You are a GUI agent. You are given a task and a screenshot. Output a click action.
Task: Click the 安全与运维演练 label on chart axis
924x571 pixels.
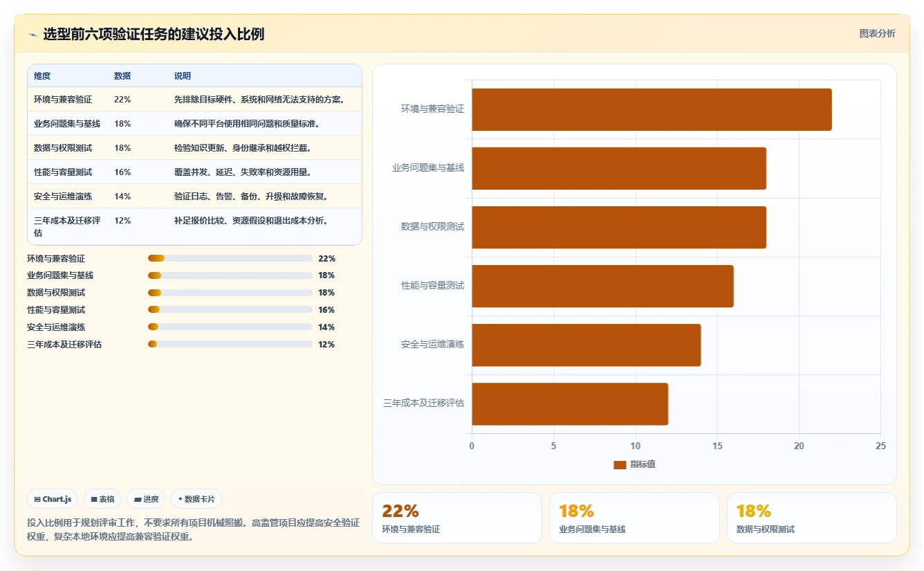(432, 344)
